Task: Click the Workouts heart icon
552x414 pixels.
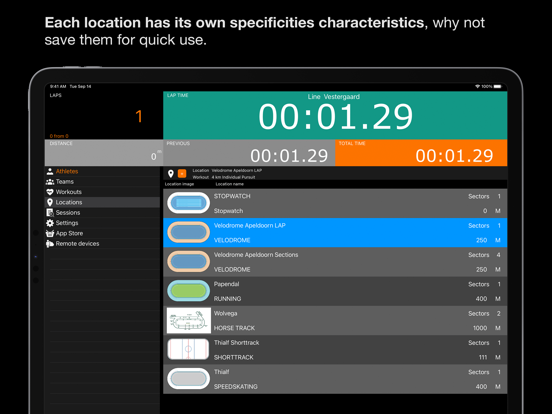Action: click(x=50, y=192)
